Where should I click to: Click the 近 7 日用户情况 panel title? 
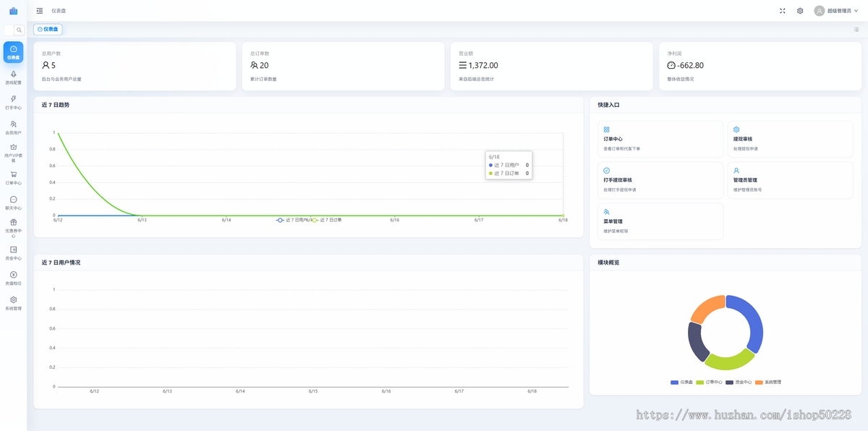click(61, 263)
